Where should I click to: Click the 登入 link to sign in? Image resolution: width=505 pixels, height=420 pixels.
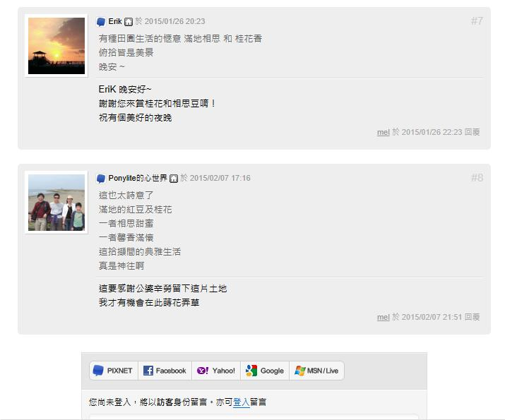pyautogui.click(x=242, y=402)
